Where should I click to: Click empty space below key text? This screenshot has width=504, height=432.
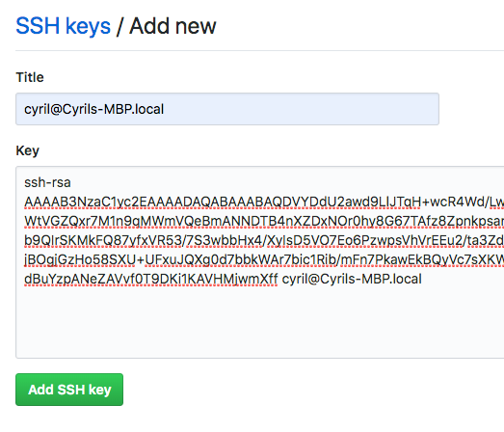260,322
